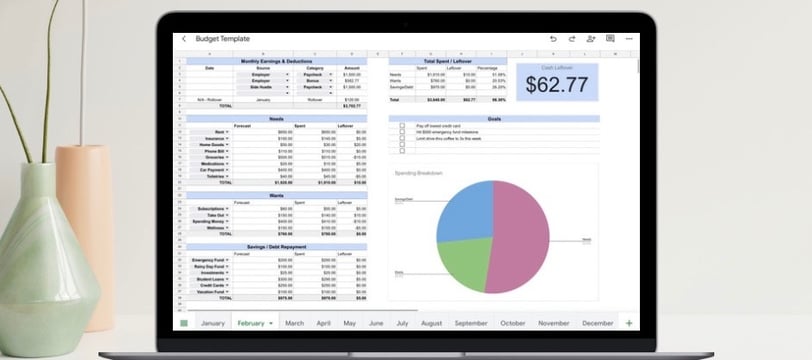This screenshot has width=812, height=360.
Task: Switch to the April sheet tab
Action: click(x=324, y=323)
